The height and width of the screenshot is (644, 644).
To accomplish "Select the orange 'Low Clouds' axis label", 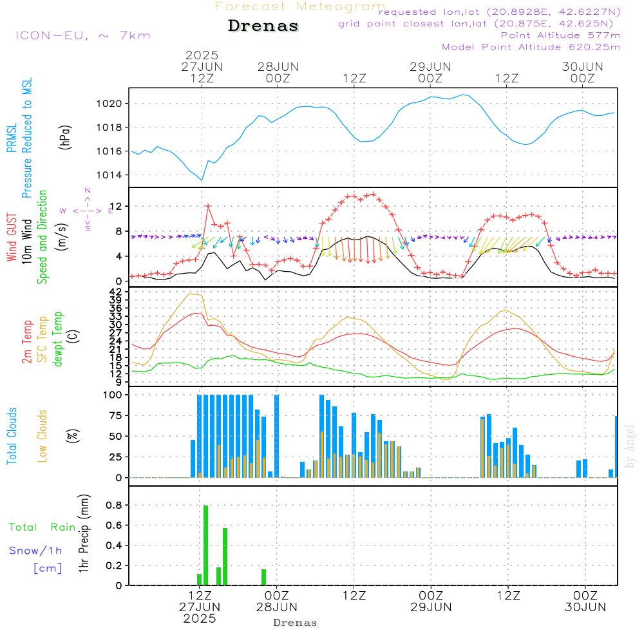I will point(43,436).
